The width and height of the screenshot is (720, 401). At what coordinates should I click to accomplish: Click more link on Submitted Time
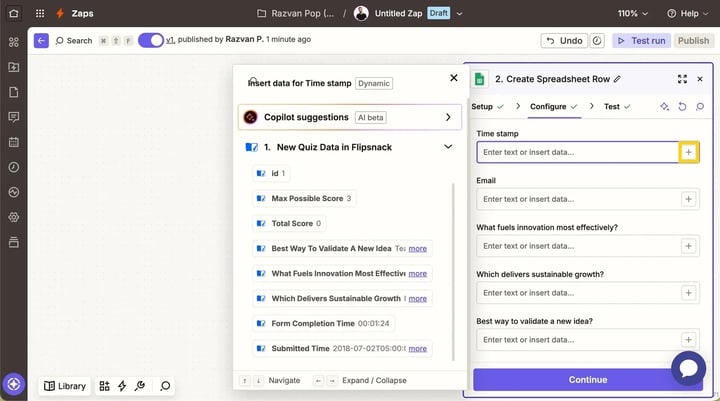(x=417, y=349)
